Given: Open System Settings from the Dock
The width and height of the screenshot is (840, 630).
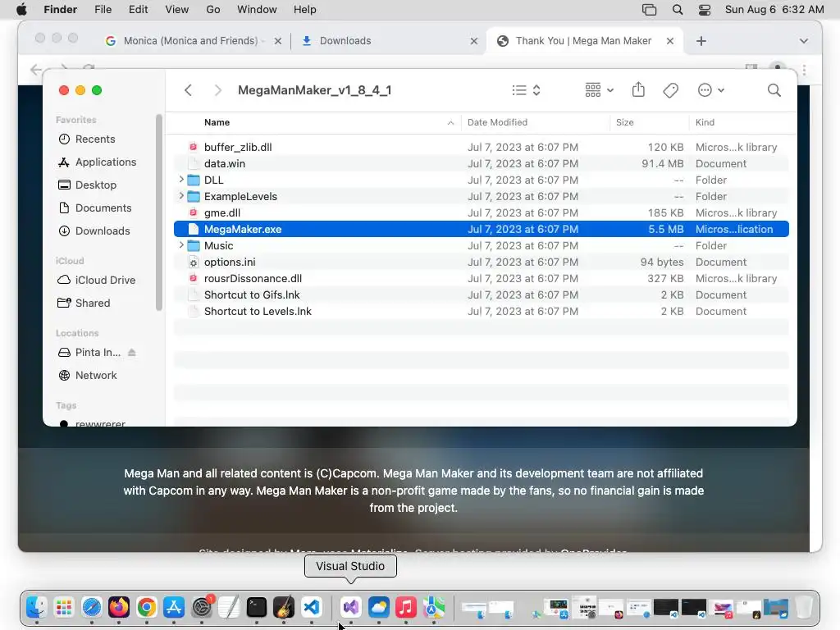Looking at the screenshot, I should click(202, 608).
